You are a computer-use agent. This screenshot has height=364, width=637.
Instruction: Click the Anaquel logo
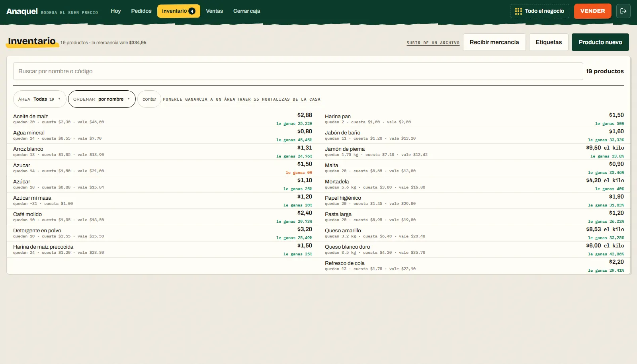point(22,11)
